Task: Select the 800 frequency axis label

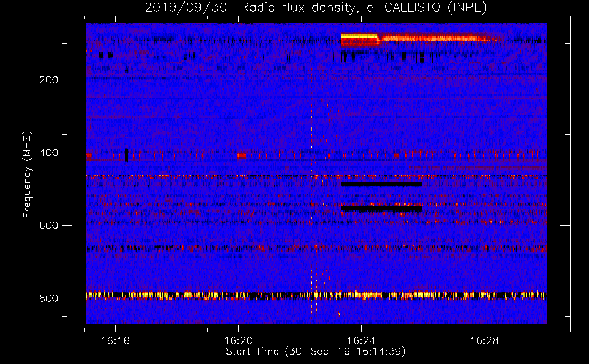Action: click(x=49, y=298)
